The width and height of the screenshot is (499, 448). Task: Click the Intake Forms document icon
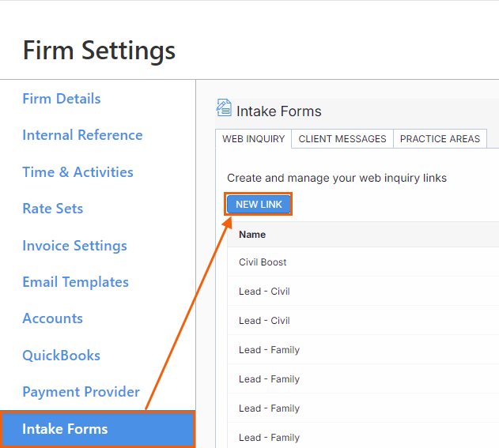tap(224, 107)
